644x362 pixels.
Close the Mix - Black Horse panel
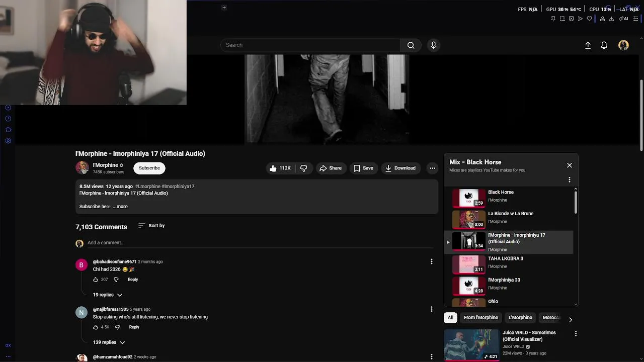tap(570, 165)
